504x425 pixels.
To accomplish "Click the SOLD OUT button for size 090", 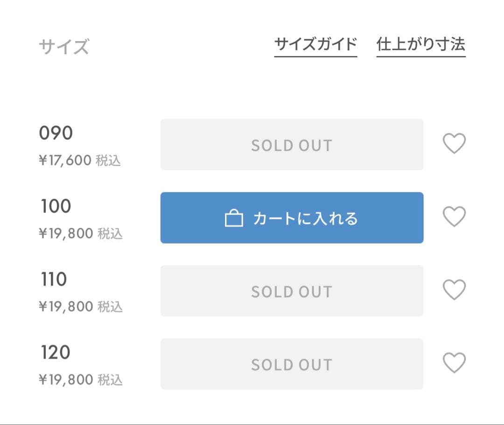I will (x=292, y=145).
